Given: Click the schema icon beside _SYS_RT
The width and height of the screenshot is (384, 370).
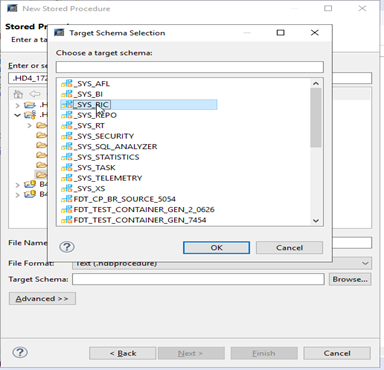Looking at the screenshot, I should pos(67,126).
